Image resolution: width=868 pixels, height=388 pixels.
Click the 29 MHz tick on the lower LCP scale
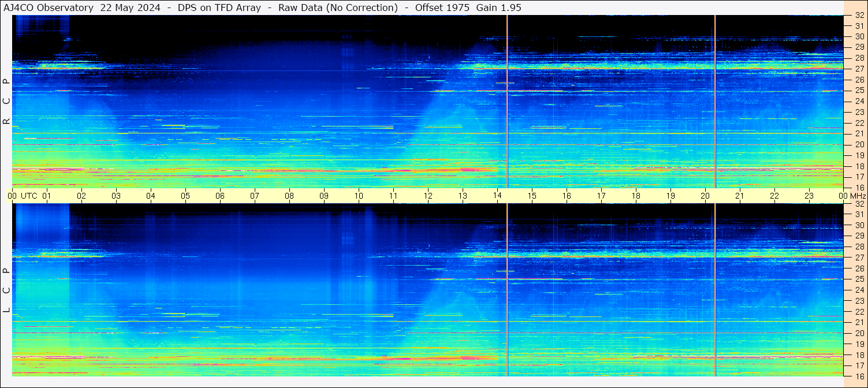click(x=859, y=236)
